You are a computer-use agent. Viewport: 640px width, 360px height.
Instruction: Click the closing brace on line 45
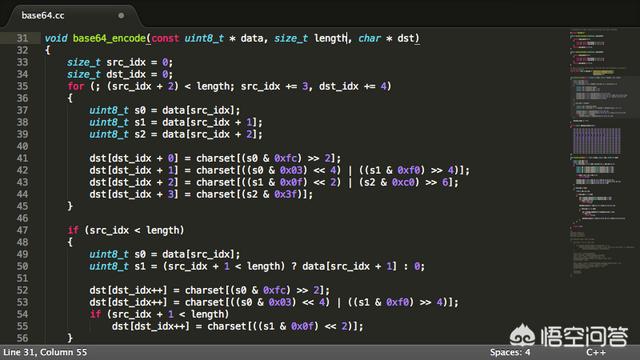tap(70, 206)
